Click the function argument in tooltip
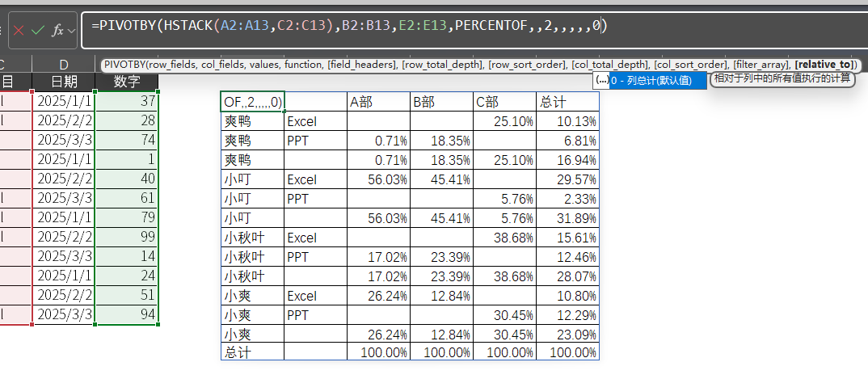This screenshot has height=379, width=868. (303, 65)
